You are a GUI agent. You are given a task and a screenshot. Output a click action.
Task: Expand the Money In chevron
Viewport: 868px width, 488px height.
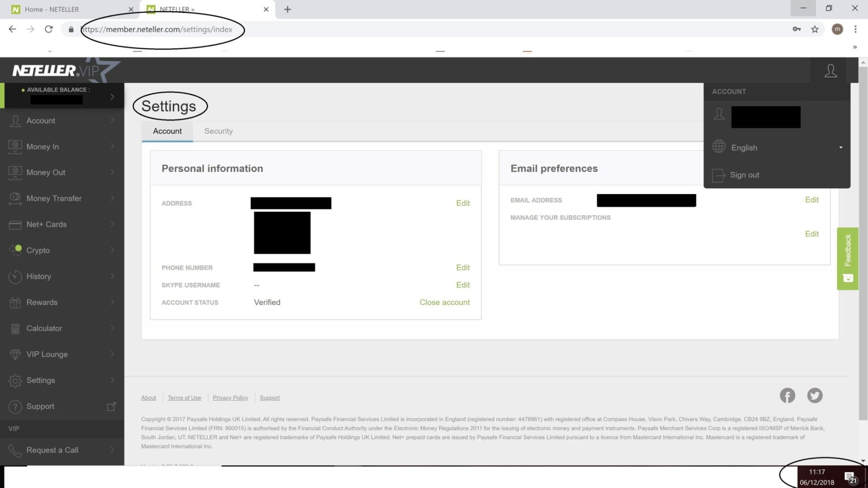[112, 146]
